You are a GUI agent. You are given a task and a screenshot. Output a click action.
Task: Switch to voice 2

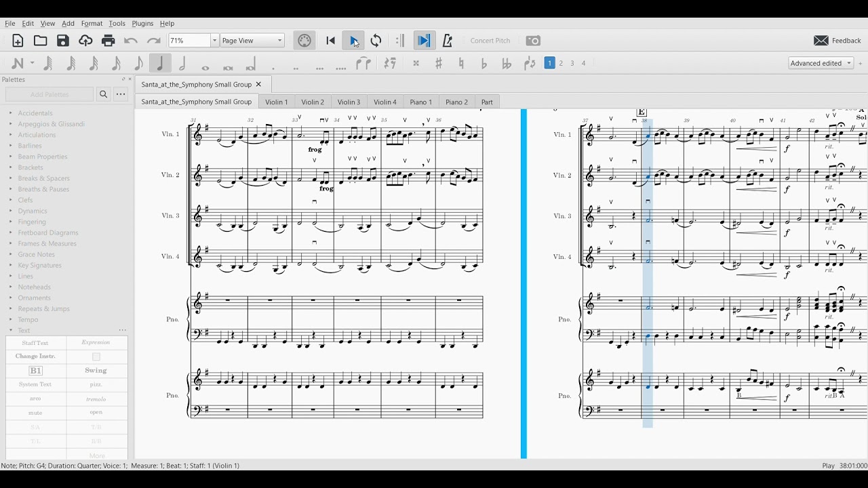(x=561, y=63)
